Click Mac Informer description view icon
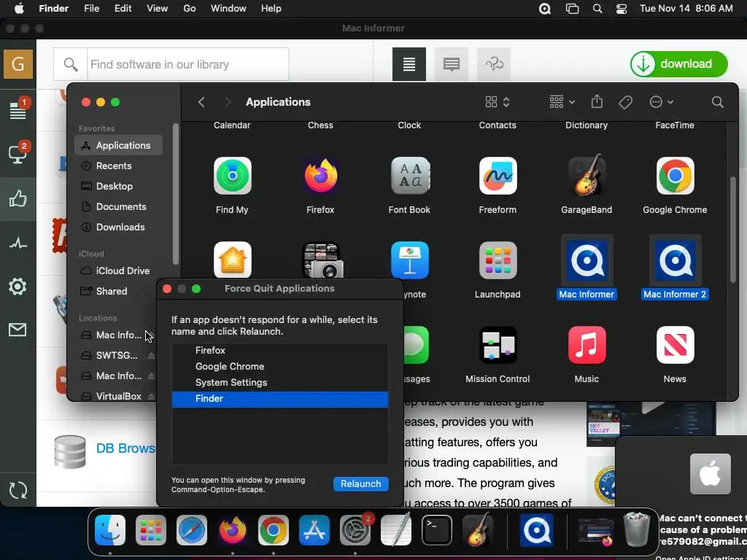 coord(409,64)
